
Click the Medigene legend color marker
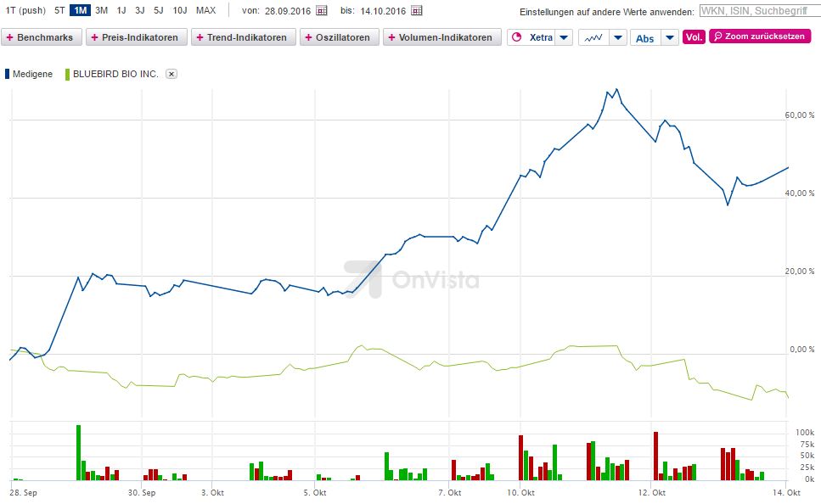point(8,74)
